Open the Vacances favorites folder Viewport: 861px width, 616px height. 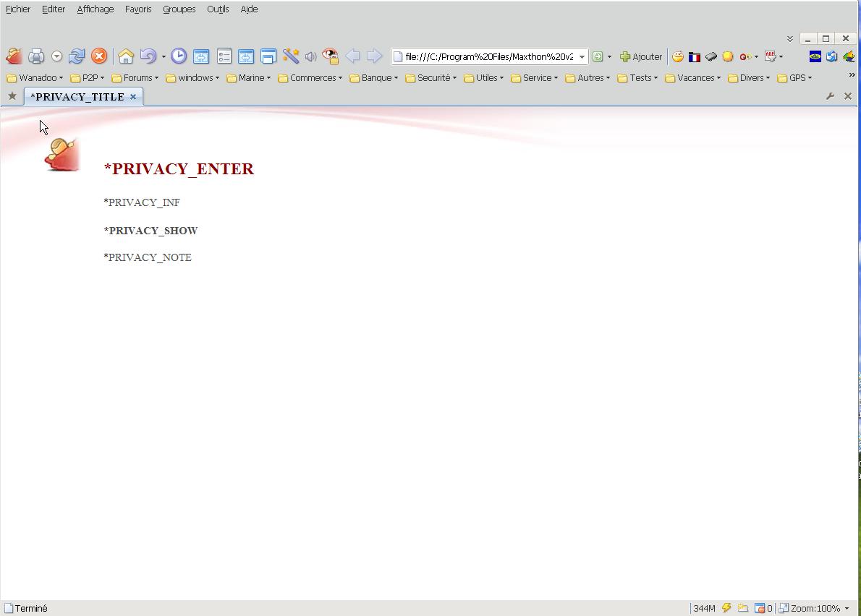(x=693, y=78)
